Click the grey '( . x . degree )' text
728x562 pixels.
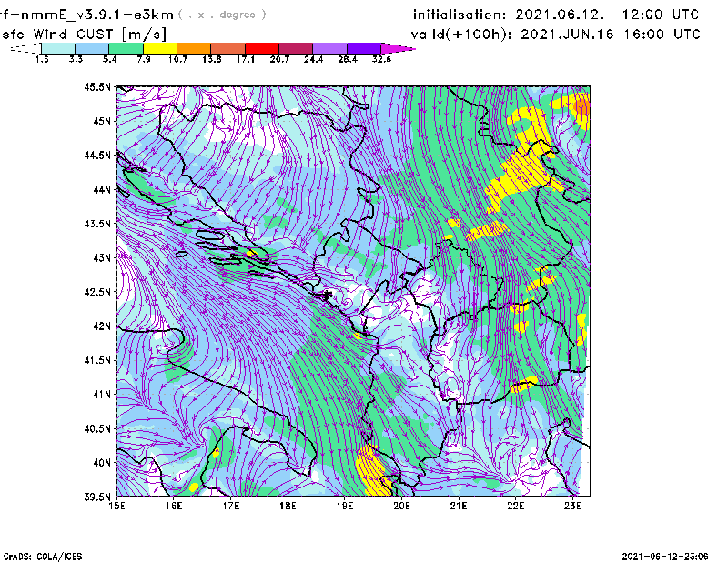(222, 15)
